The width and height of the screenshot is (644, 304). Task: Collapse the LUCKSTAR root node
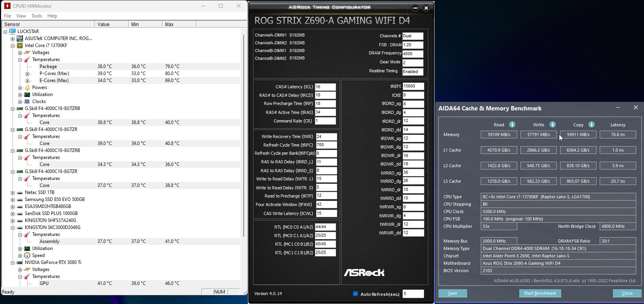coord(5,31)
